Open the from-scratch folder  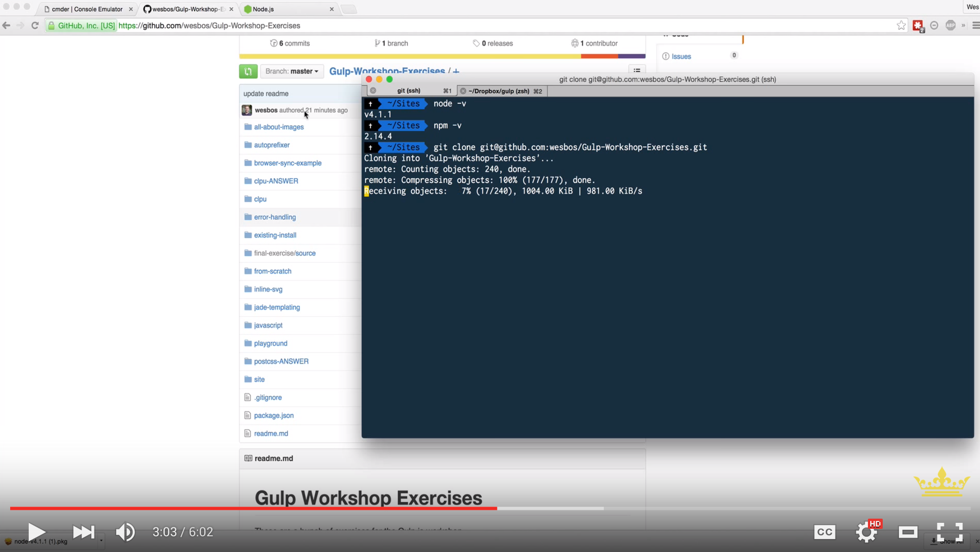click(273, 271)
